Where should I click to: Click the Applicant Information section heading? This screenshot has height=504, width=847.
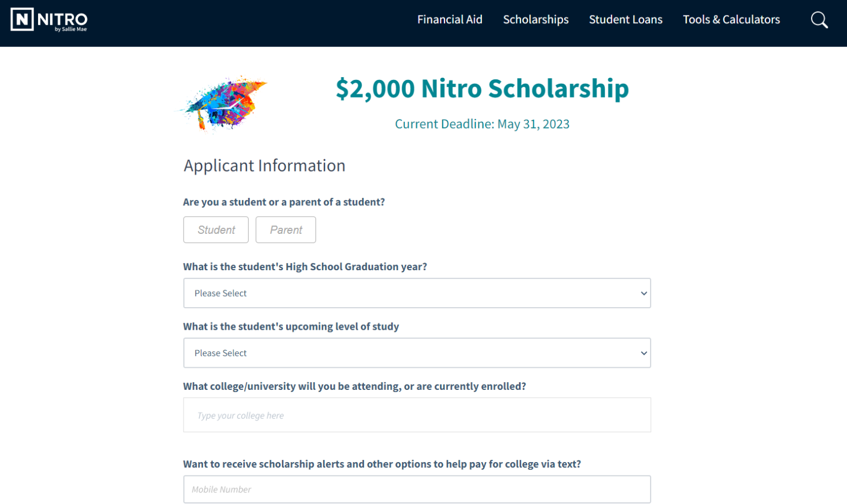tap(264, 165)
